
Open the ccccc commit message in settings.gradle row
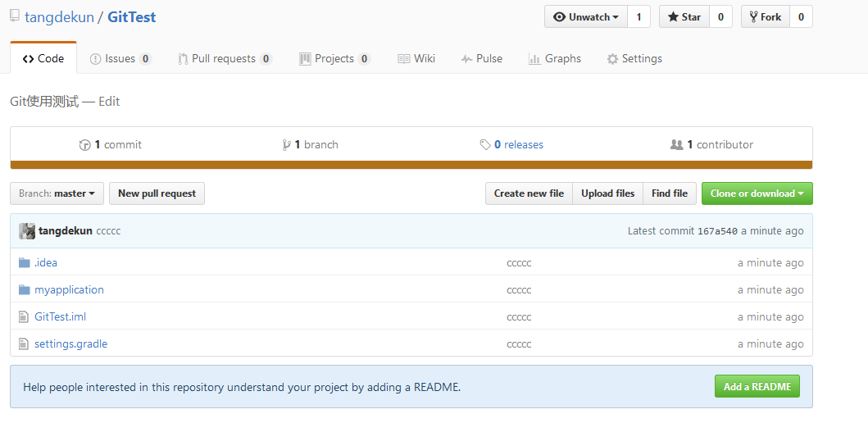click(x=520, y=344)
